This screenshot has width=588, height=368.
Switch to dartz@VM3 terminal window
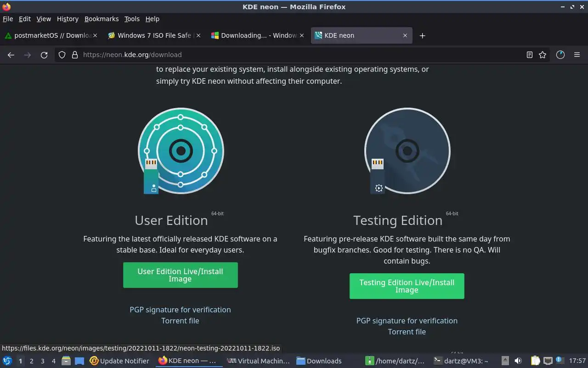[x=463, y=361]
